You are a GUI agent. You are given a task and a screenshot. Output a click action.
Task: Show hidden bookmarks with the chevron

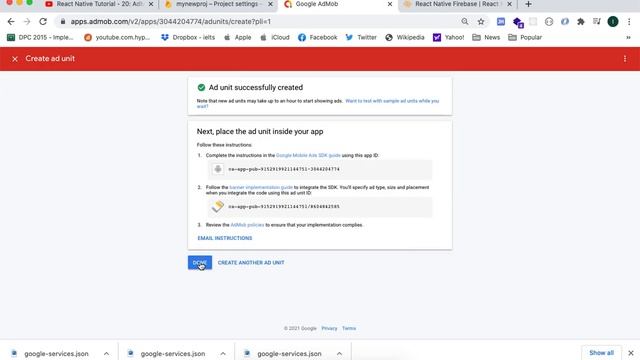628,38
